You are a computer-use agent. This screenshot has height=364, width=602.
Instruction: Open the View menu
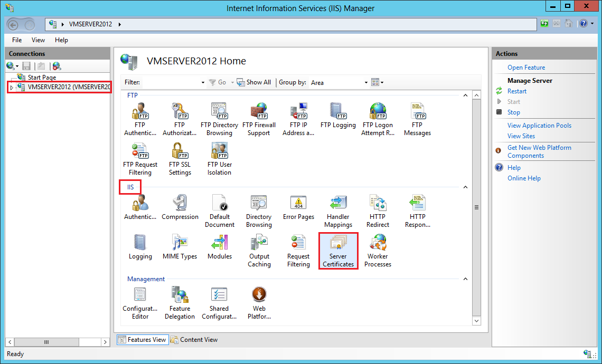coord(38,40)
